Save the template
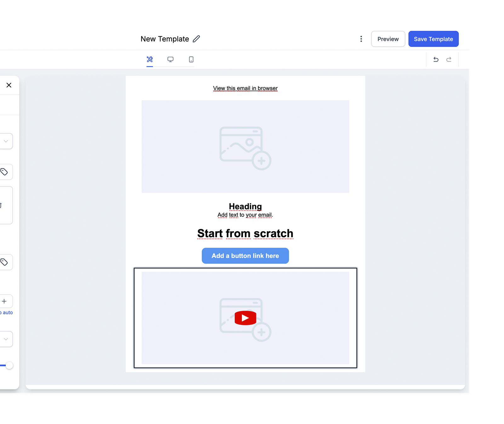504x424 pixels. [x=433, y=39]
